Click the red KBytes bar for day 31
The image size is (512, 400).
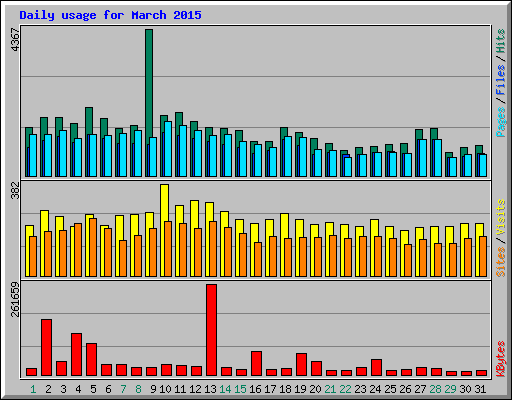[481, 373]
